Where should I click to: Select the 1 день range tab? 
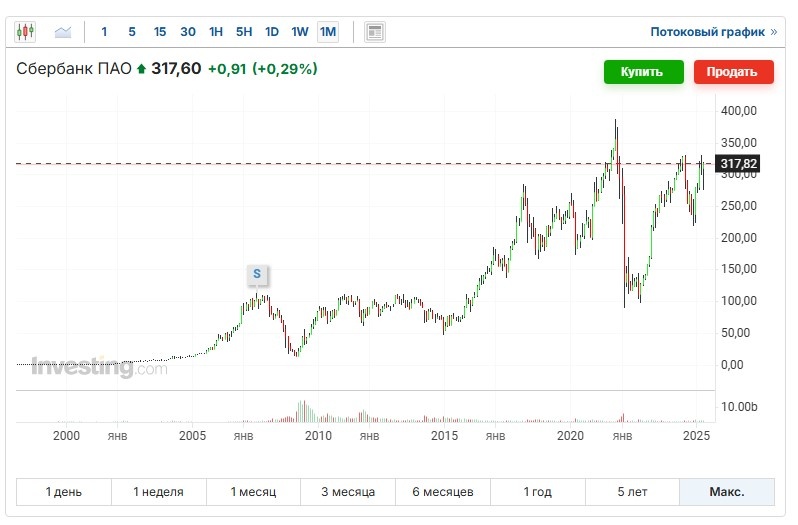click(x=64, y=492)
